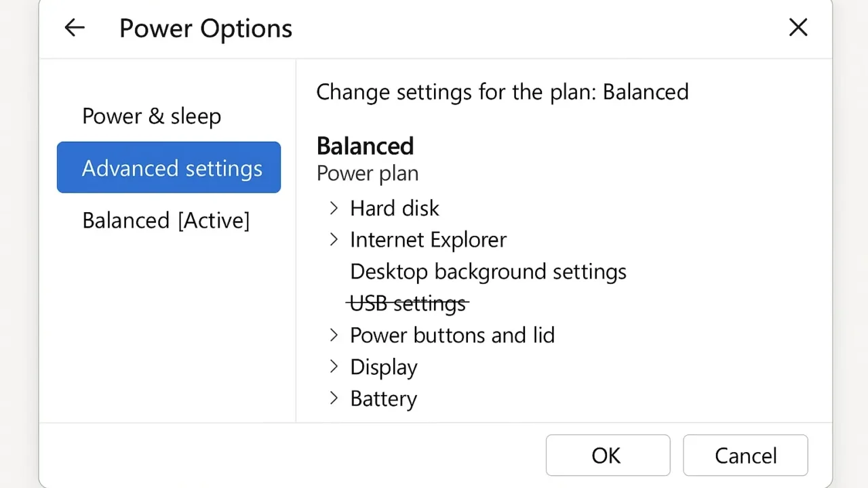Dismiss the dialog with Cancel button
The width and height of the screenshot is (868, 488).
(745, 455)
